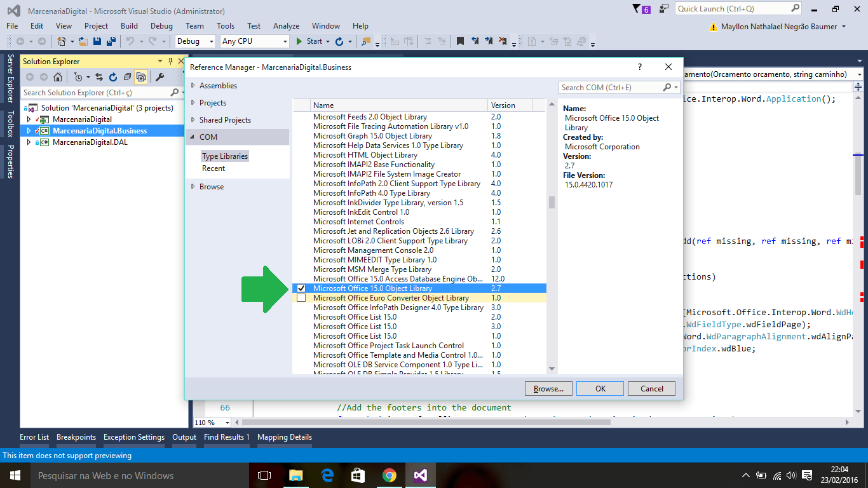This screenshot has width=868, height=488.
Task: Switch to the Breakpoints tab
Action: point(76,437)
